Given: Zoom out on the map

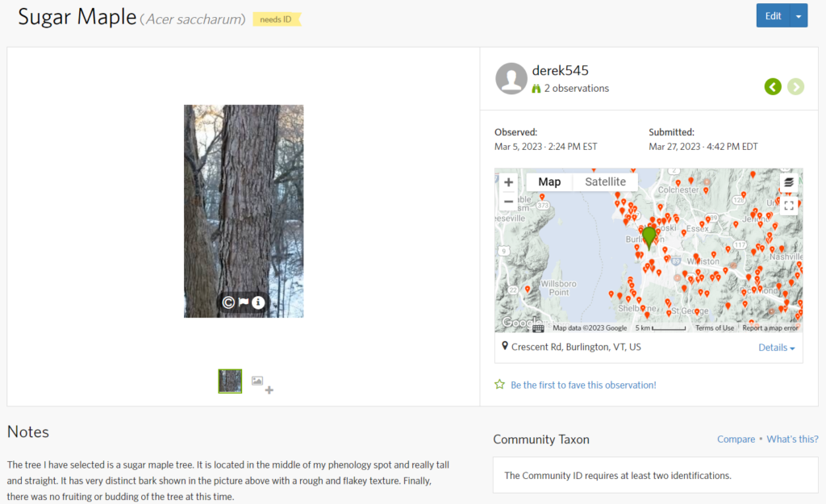Looking at the screenshot, I should pos(508,202).
